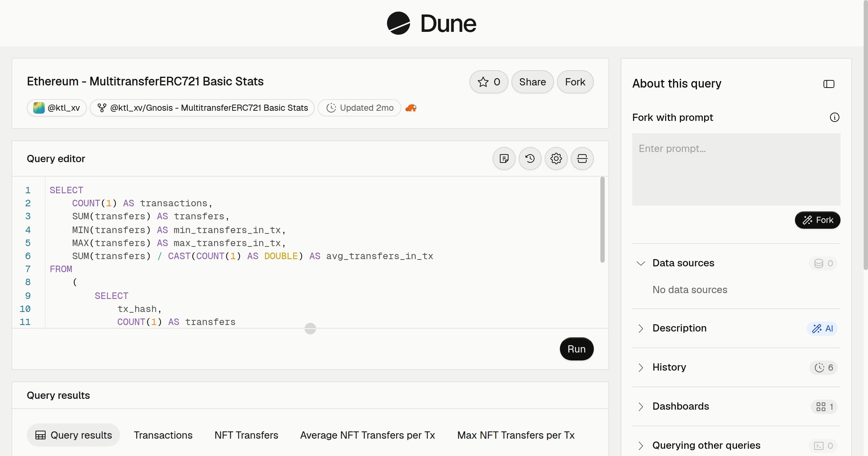Click 'tx_hash,' on line 10

pyautogui.click(x=140, y=309)
